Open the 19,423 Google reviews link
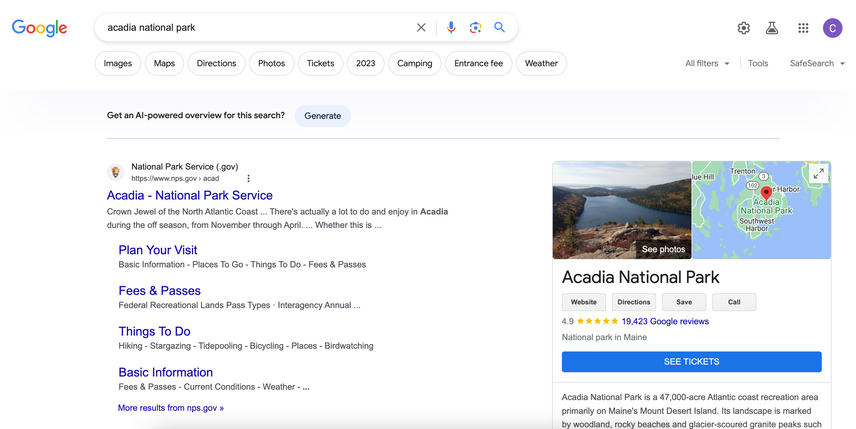Viewport: 856px width, 429px height. tap(665, 321)
